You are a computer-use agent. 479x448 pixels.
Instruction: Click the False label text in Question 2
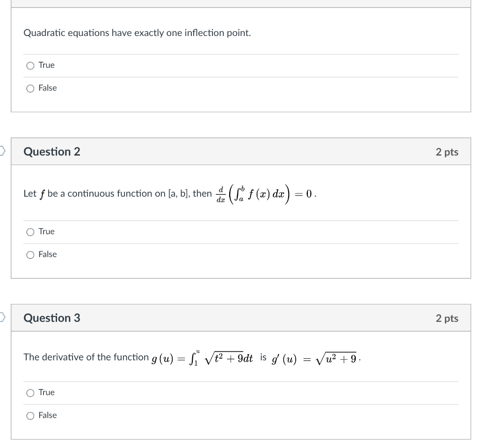click(48, 254)
